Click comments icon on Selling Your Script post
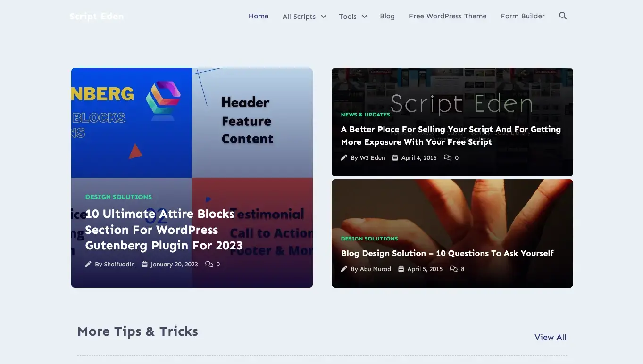Image resolution: width=643 pixels, height=364 pixels. 448,158
